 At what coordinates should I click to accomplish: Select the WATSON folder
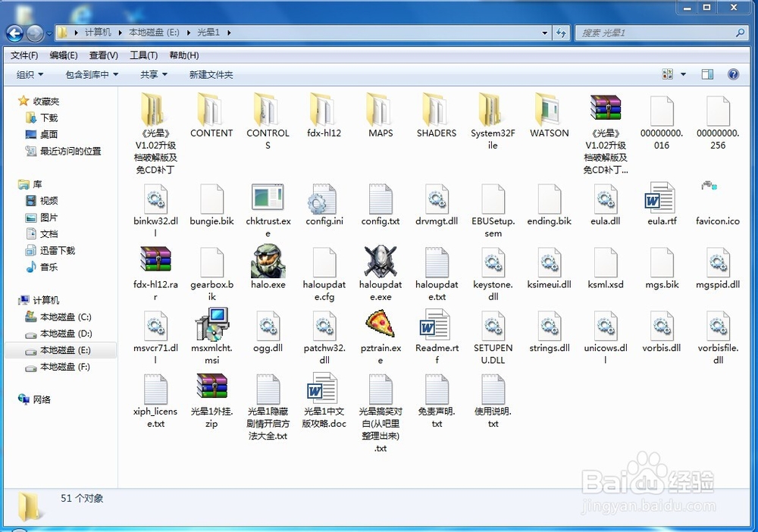pyautogui.click(x=548, y=108)
